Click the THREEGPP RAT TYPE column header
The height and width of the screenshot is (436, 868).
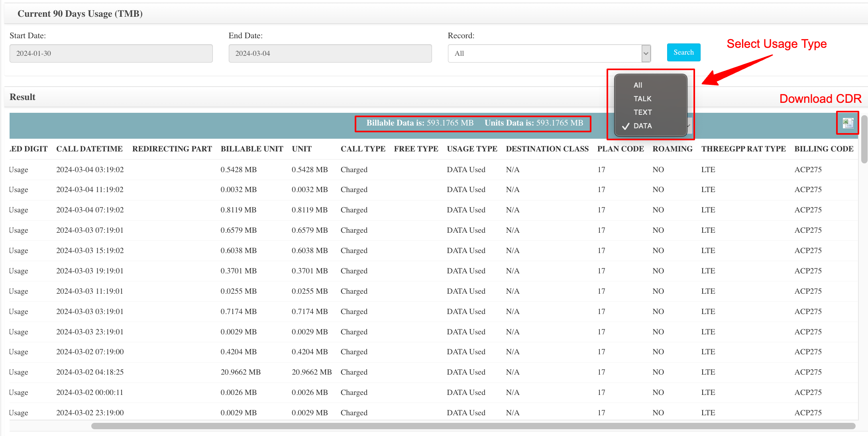click(x=743, y=149)
